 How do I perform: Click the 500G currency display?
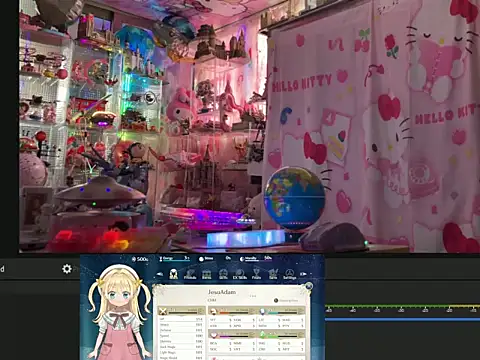click(140, 259)
